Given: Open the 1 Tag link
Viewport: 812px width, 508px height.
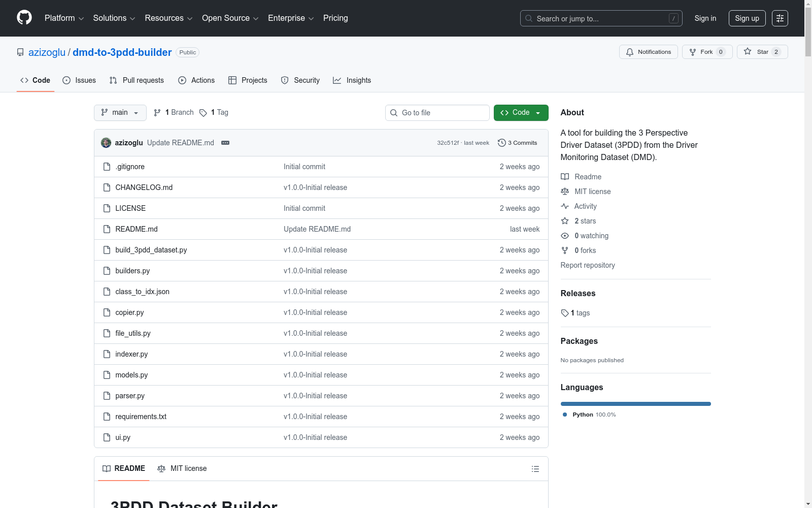Looking at the screenshot, I should coord(214,113).
